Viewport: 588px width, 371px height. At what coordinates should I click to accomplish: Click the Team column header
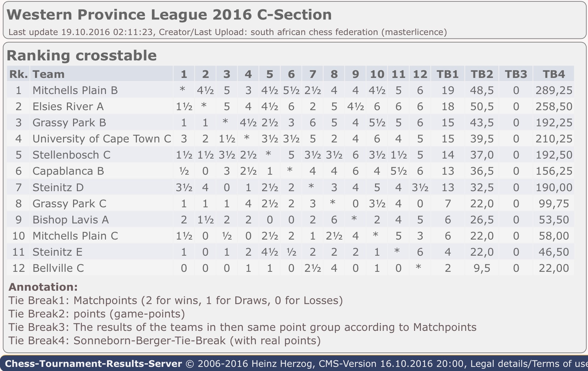(48, 74)
